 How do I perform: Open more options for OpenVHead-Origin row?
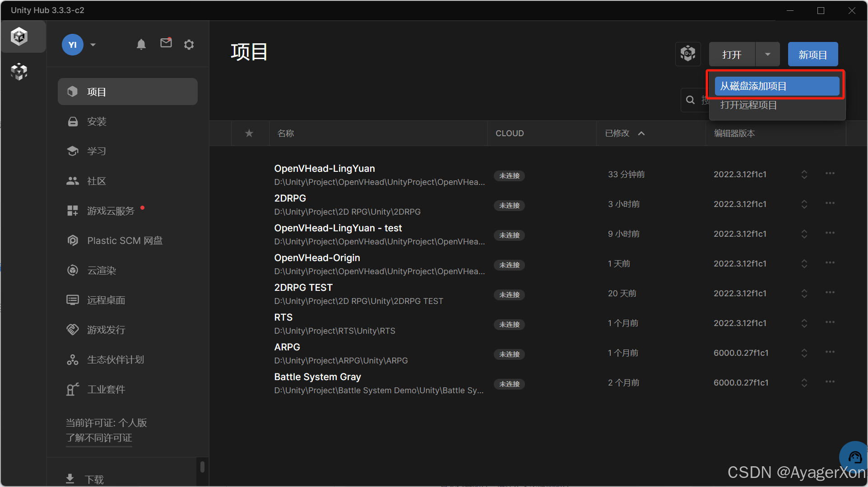[x=830, y=263]
